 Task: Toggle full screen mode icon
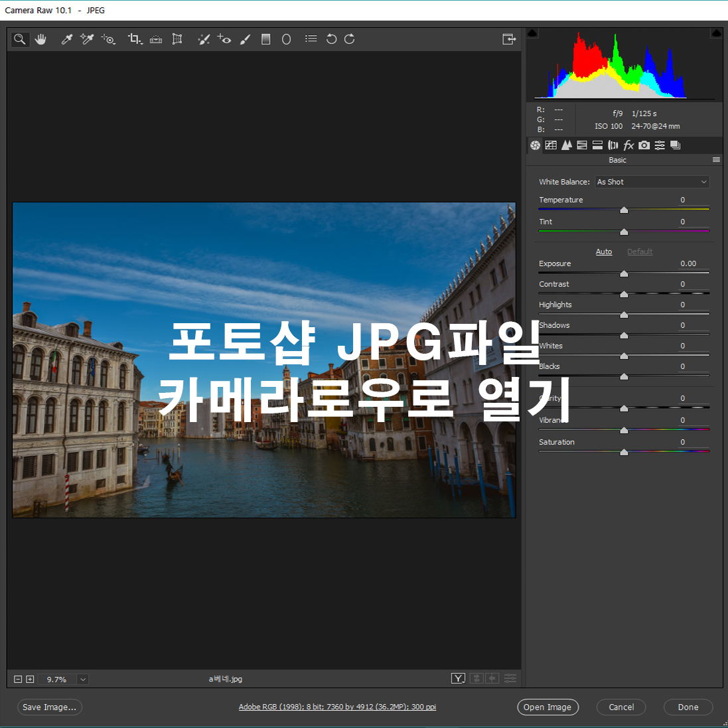(x=509, y=39)
